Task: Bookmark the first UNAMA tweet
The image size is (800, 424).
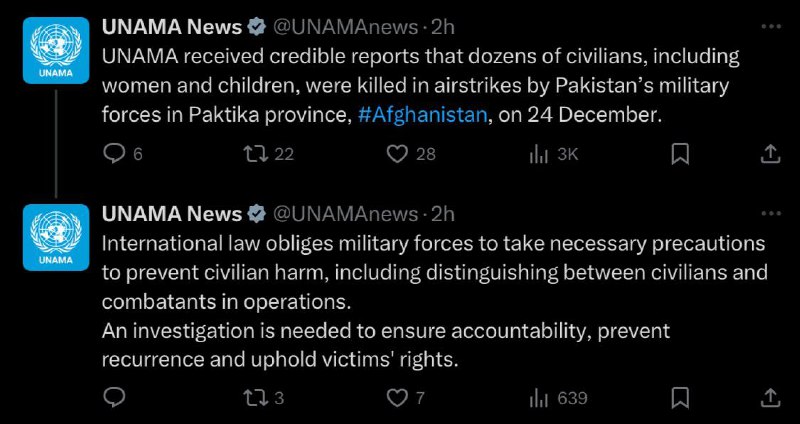Action: (x=680, y=154)
